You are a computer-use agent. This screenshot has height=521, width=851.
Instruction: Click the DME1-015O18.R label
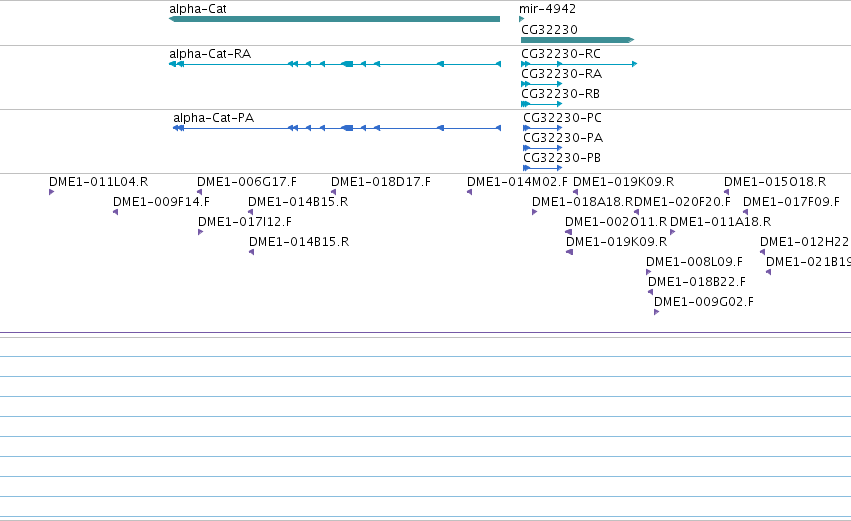(775, 182)
